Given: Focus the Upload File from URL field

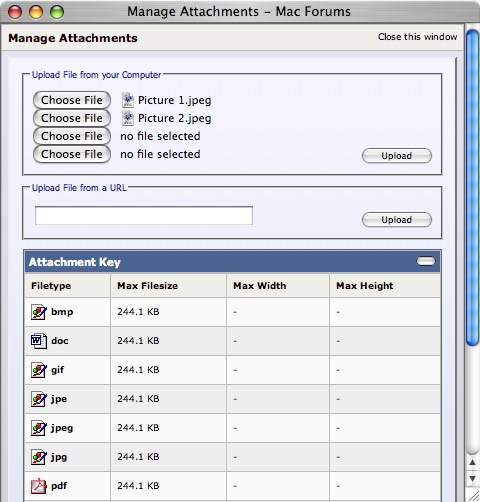Looking at the screenshot, I should point(144,215).
